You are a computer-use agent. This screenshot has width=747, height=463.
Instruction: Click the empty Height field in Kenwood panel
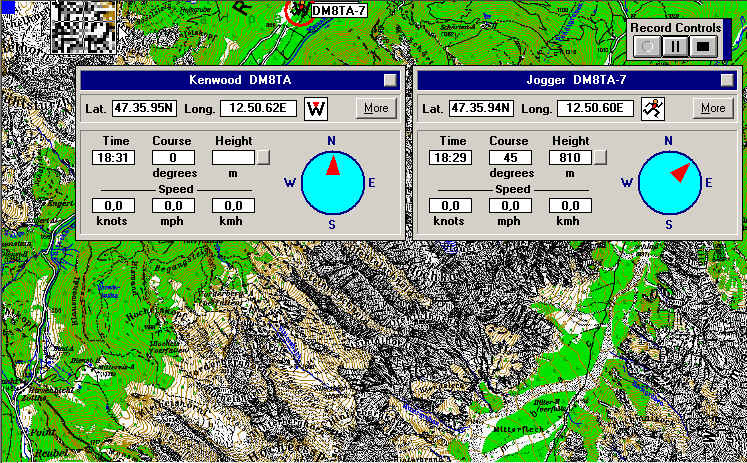coord(233,158)
